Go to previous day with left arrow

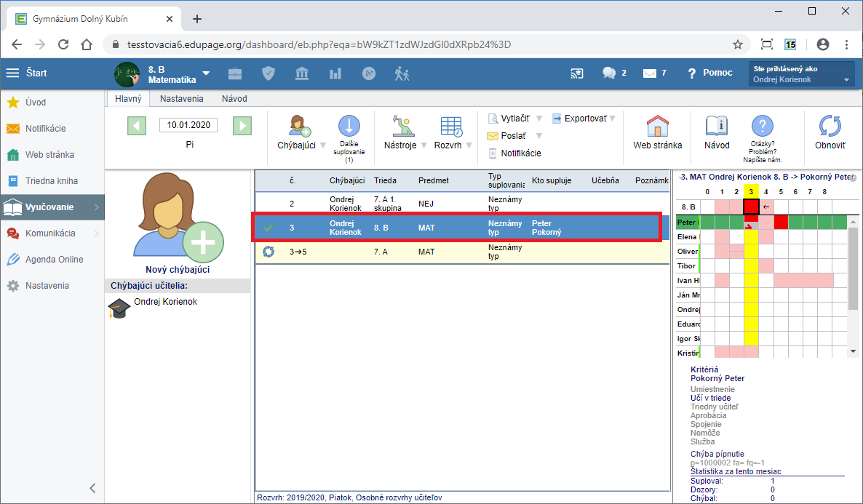137,125
